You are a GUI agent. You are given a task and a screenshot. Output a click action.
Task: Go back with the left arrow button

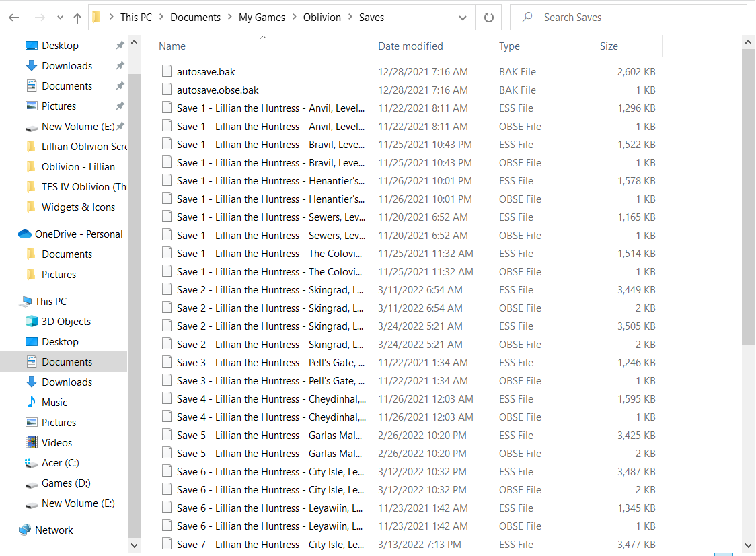click(x=14, y=18)
